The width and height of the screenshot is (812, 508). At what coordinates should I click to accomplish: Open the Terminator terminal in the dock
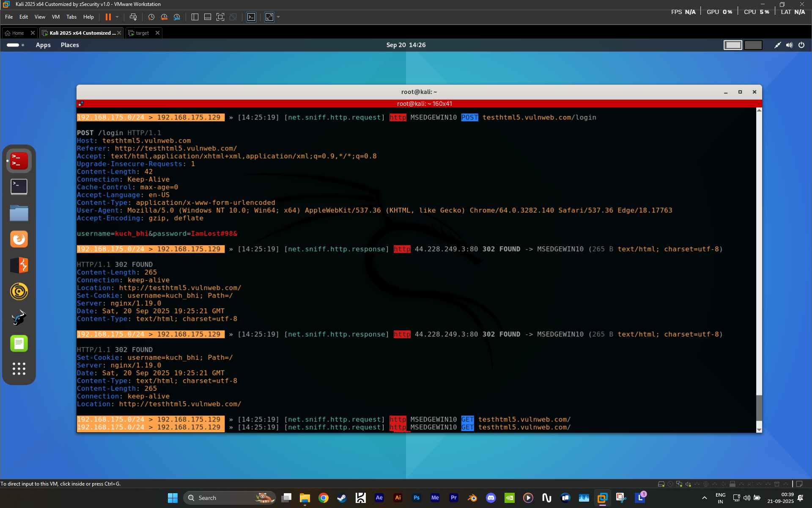click(19, 161)
